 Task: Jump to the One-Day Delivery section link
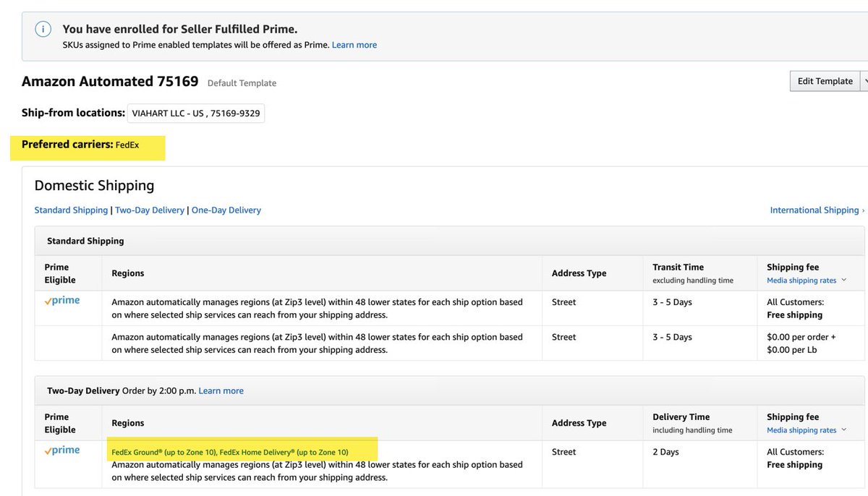click(x=226, y=210)
